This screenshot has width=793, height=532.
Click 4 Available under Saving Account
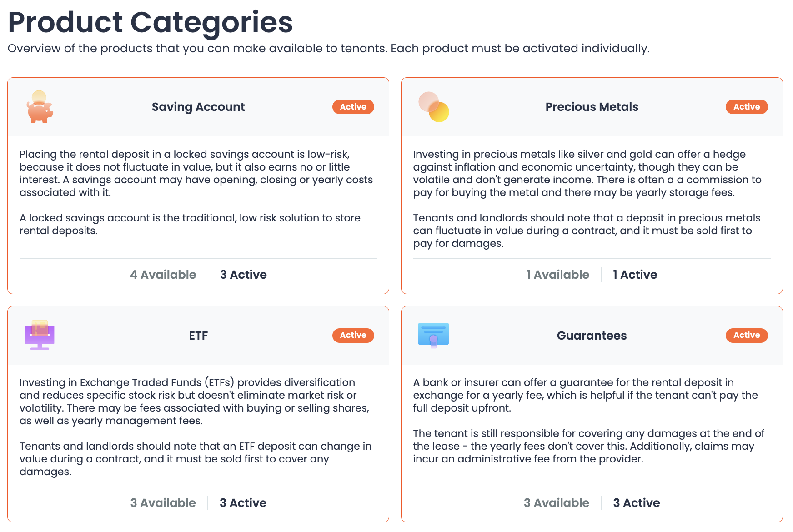(163, 275)
